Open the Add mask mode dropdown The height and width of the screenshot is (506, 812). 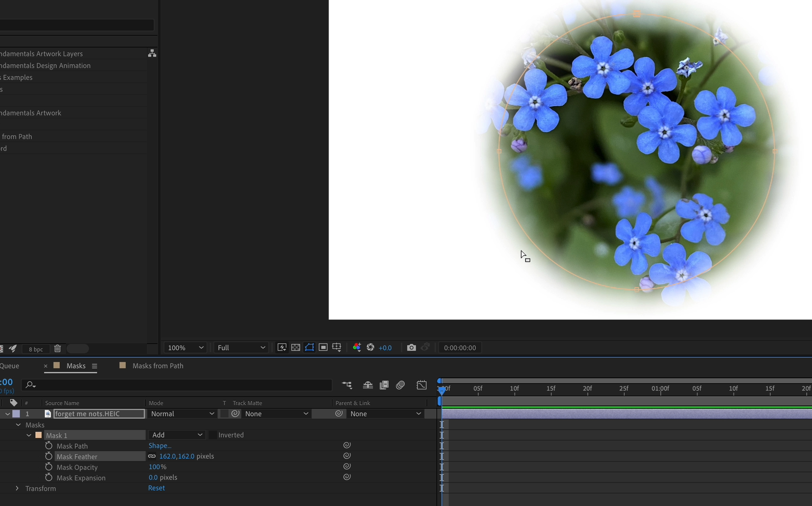tap(177, 435)
